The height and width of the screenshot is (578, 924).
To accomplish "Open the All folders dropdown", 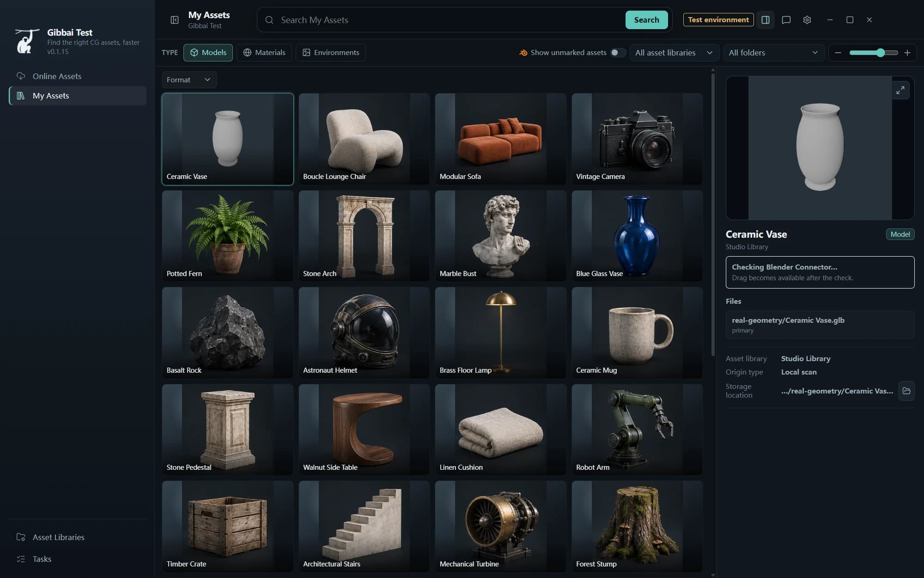I will point(773,53).
